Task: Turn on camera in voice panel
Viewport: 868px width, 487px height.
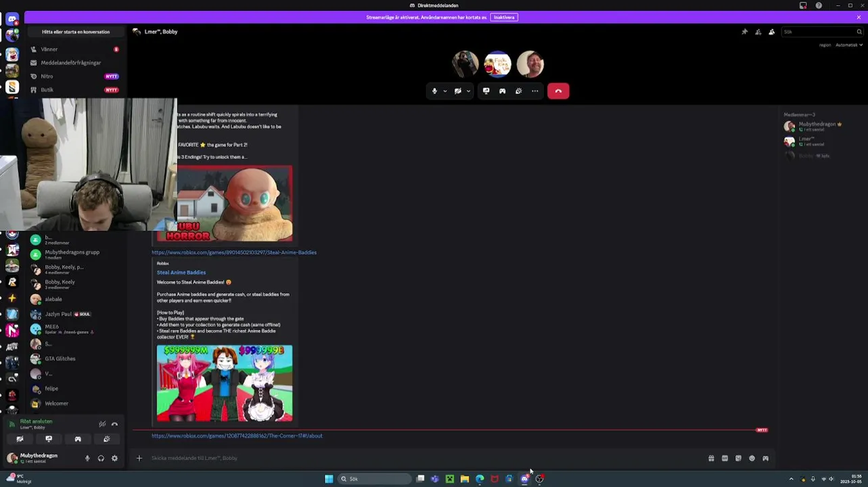Action: point(20,439)
